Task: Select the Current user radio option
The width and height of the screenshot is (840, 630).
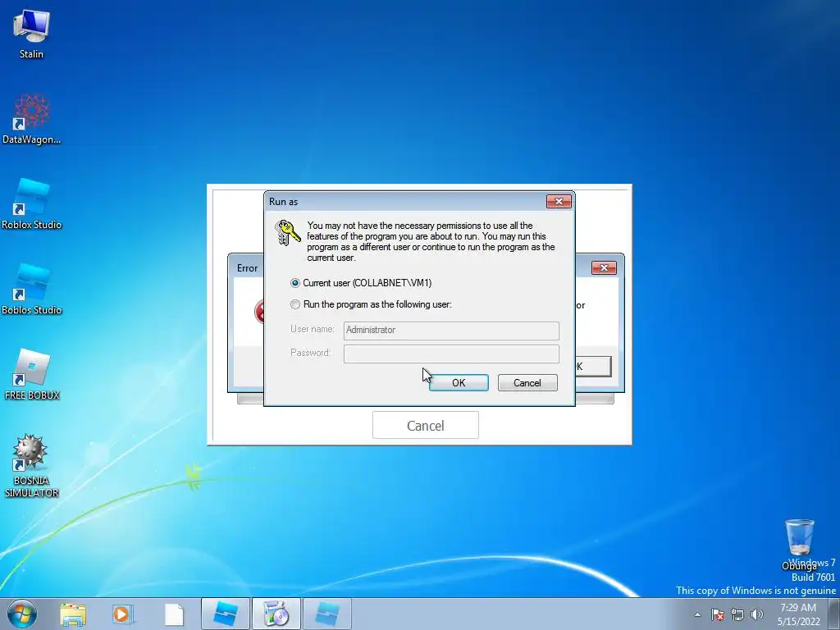Action: click(295, 283)
